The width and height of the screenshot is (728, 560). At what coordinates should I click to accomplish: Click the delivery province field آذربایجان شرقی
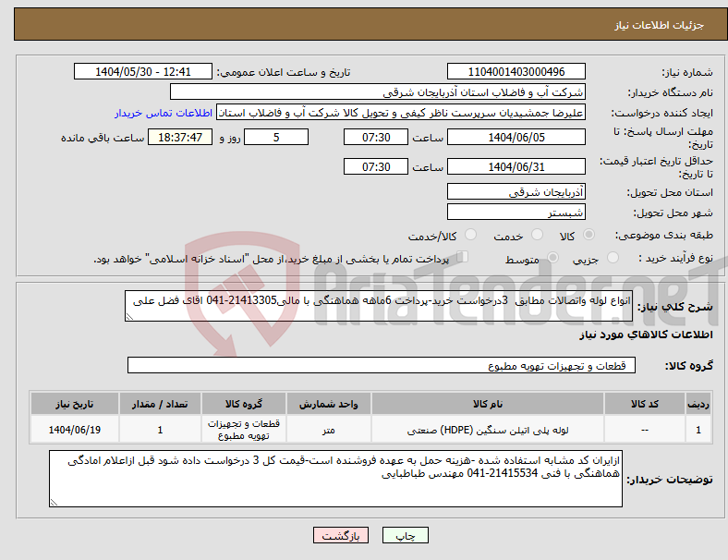(516, 191)
